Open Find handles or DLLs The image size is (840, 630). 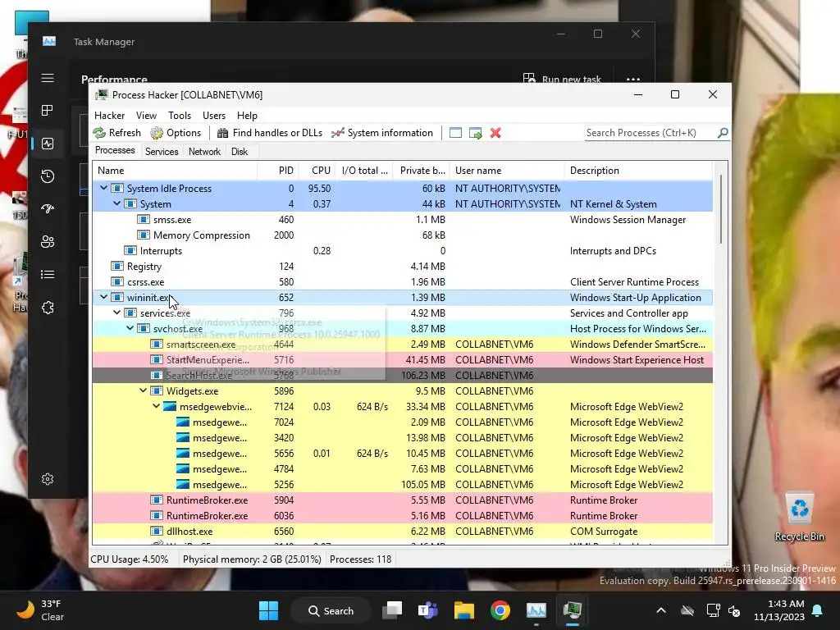tap(269, 133)
